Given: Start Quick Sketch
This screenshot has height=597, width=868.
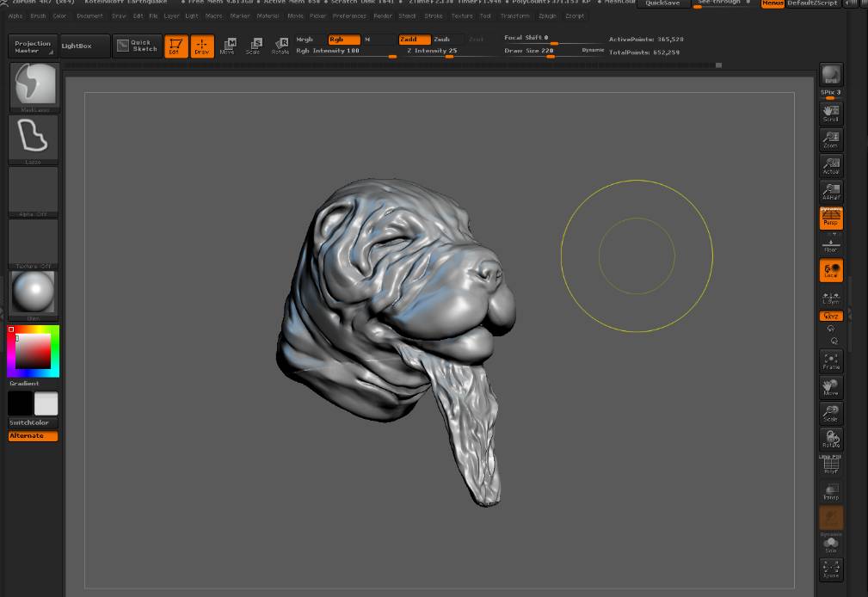Looking at the screenshot, I should tap(138, 46).
